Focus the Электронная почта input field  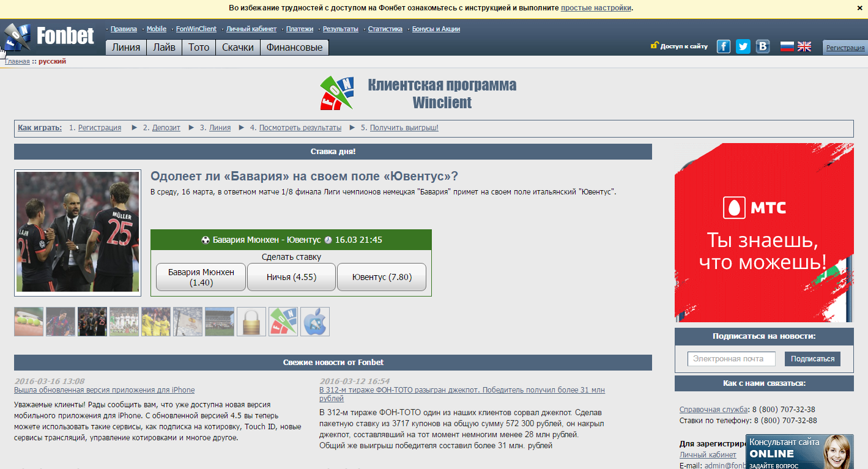(731, 359)
